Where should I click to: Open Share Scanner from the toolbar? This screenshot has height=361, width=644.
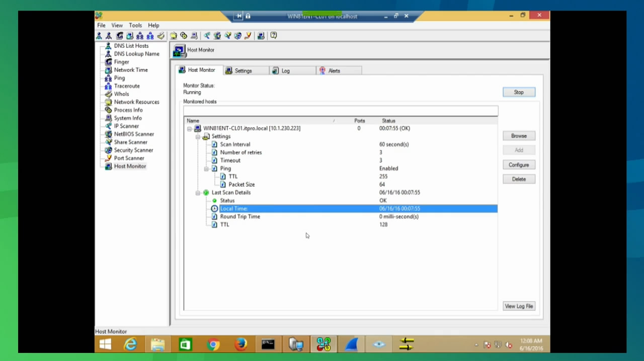[x=228, y=36]
